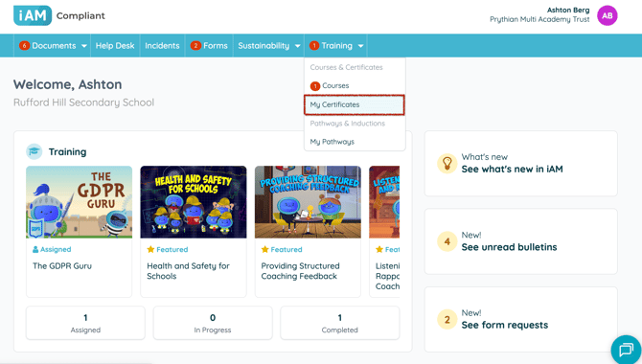Click the Training menu red badge
This screenshot has width=642, height=364.
[314, 45]
